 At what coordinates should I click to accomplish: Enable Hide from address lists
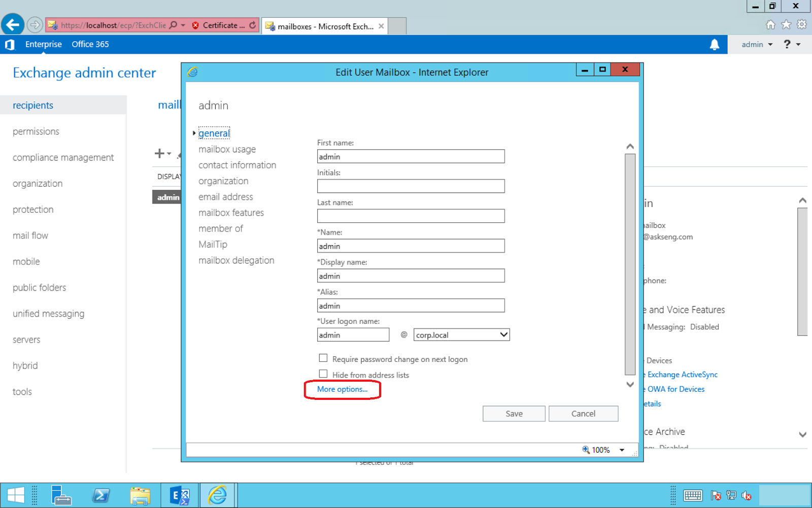point(323,374)
